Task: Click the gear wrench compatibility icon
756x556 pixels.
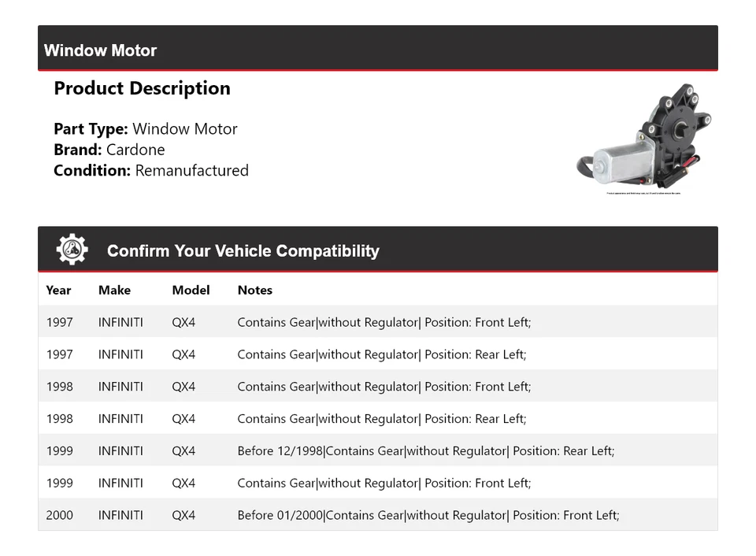Action: (72, 250)
